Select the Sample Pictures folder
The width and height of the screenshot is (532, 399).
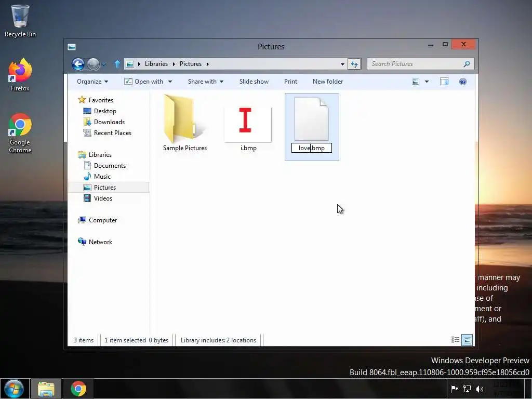185,124
